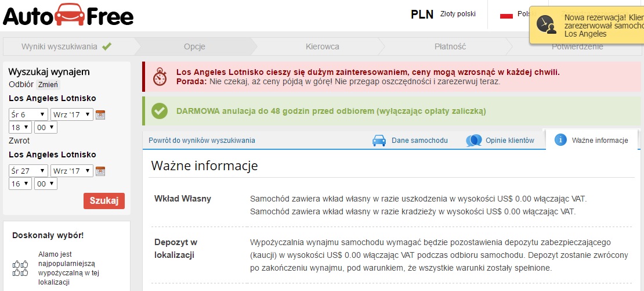The image size is (644, 291).
Task: Click the Depozyt w lokalizacji label
Action: (176, 249)
